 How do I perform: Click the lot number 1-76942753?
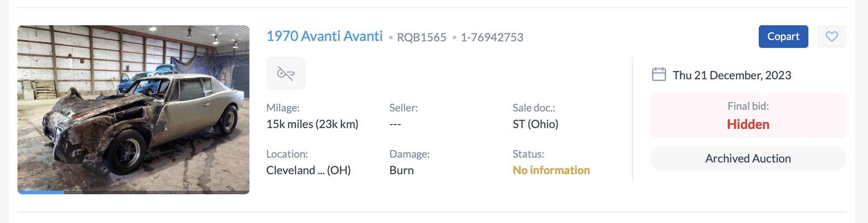pos(492,37)
